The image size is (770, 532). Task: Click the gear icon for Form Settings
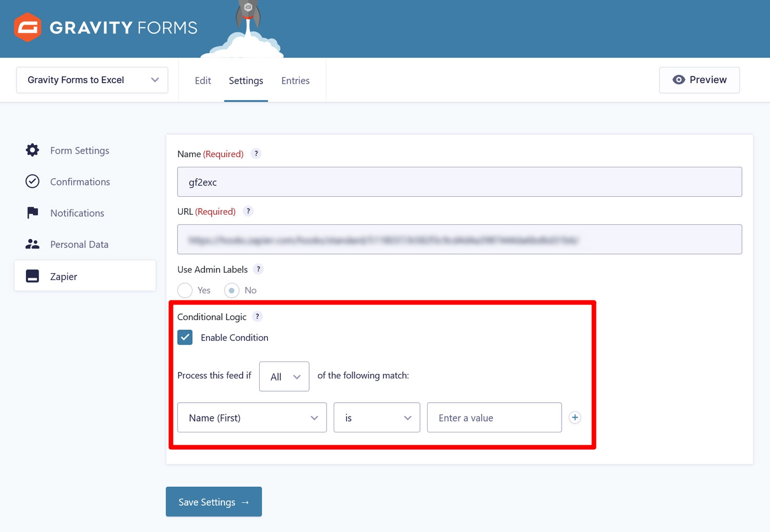[32, 150]
